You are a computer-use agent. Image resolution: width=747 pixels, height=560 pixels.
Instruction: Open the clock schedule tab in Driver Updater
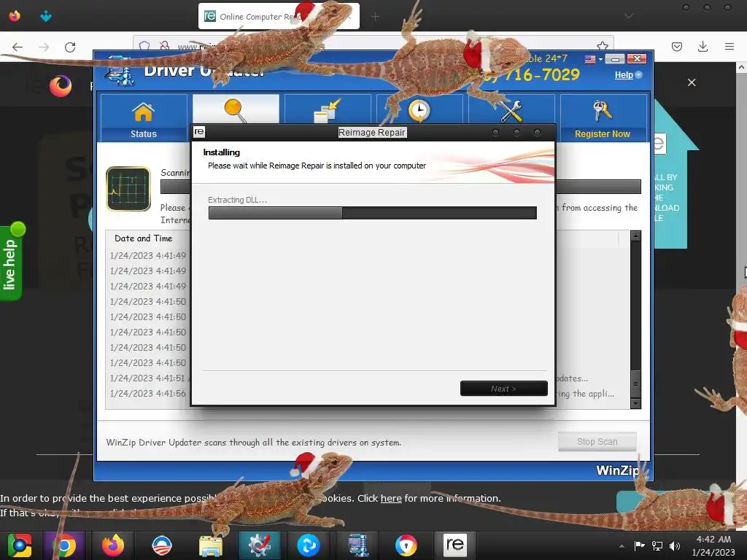point(419,110)
